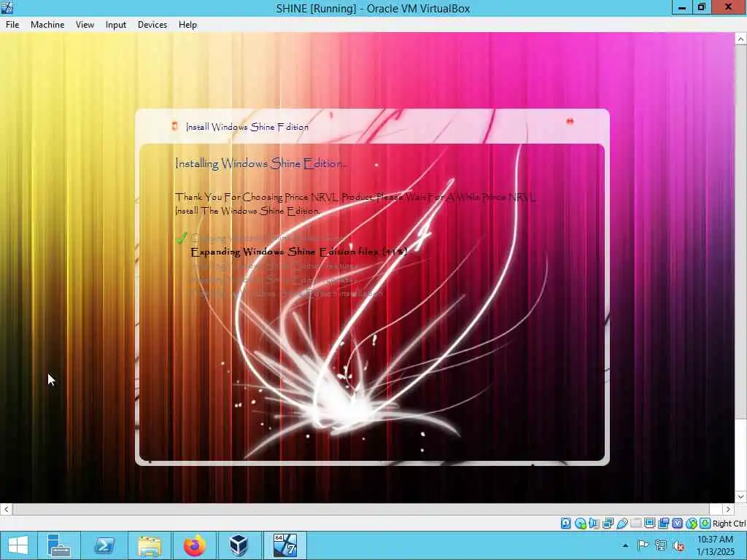747x560 pixels.
Task: Open File Explorer from taskbar
Action: pyautogui.click(x=149, y=545)
